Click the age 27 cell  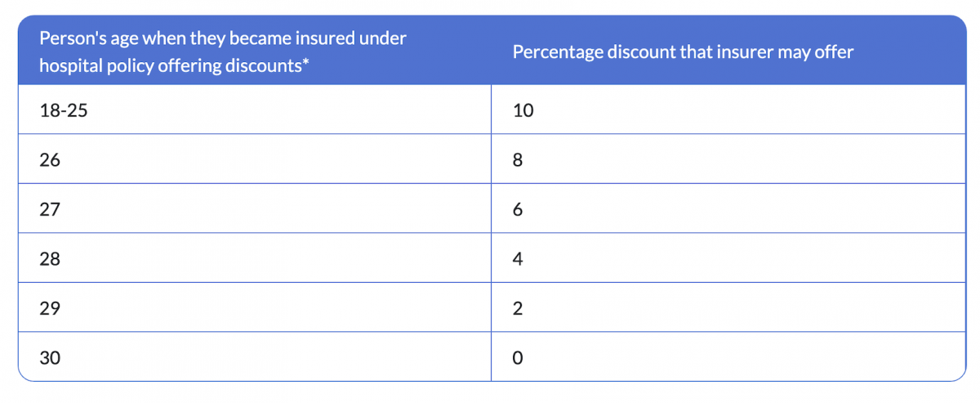pos(50,210)
